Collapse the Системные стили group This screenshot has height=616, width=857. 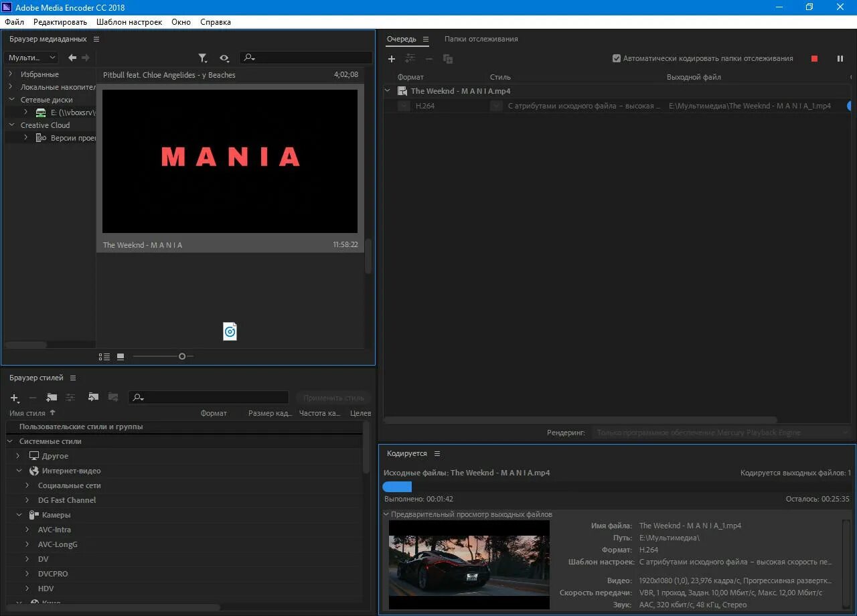point(10,441)
